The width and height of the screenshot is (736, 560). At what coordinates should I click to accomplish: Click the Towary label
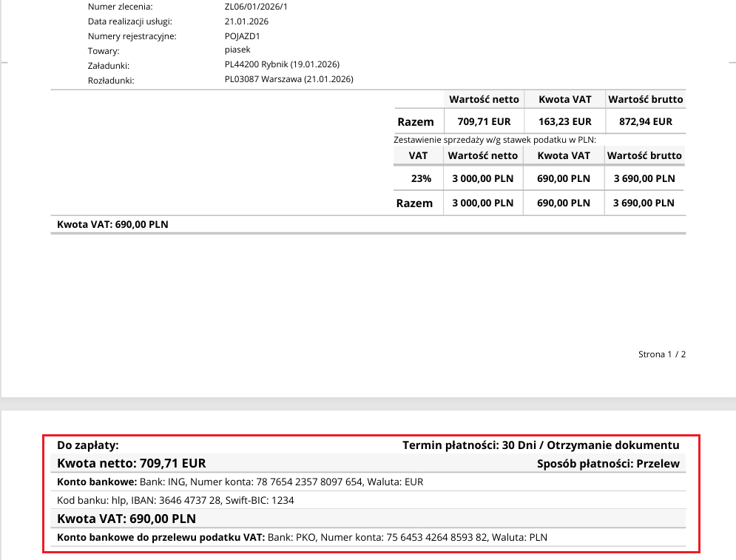[x=104, y=51]
